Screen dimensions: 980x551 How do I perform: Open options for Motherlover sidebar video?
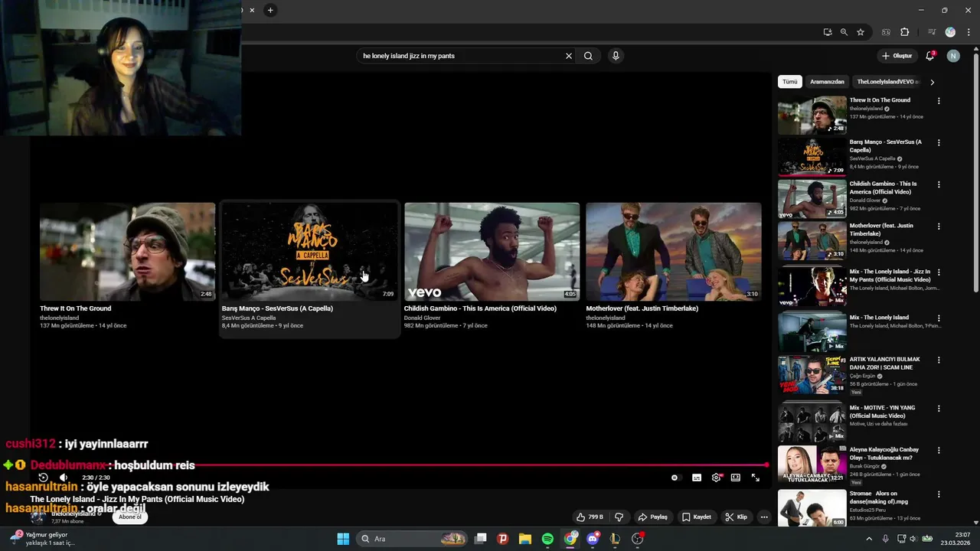click(x=939, y=227)
